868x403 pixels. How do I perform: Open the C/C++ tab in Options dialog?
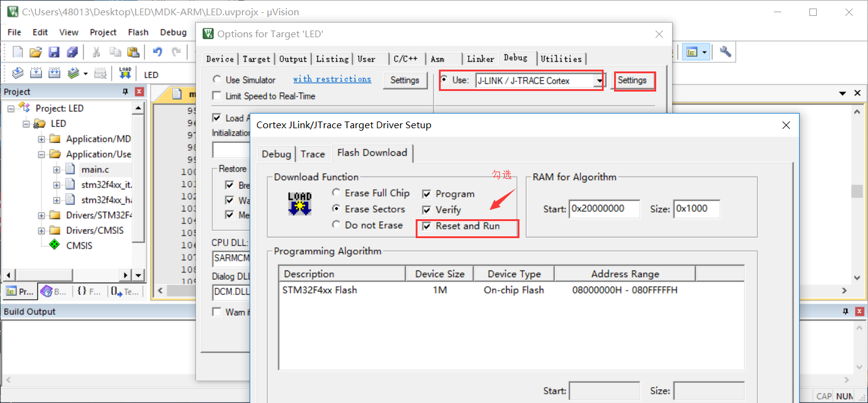[405, 59]
